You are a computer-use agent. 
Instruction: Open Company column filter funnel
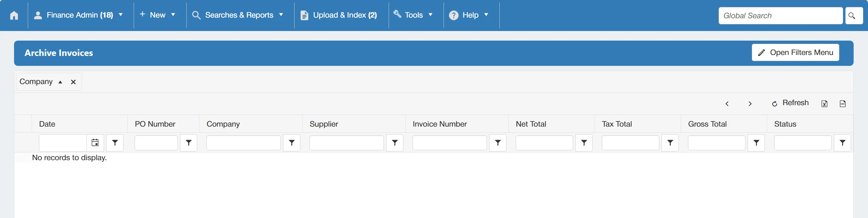point(292,143)
